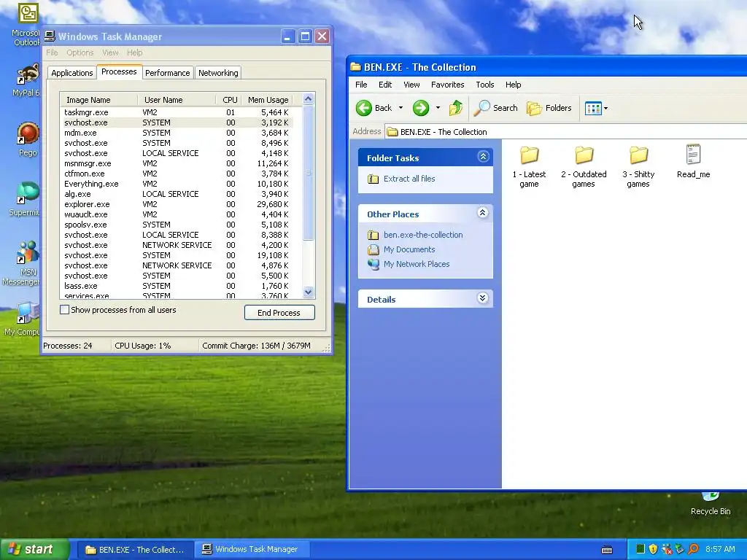This screenshot has width=747, height=560.
Task: Click the End Process button
Action: click(279, 313)
